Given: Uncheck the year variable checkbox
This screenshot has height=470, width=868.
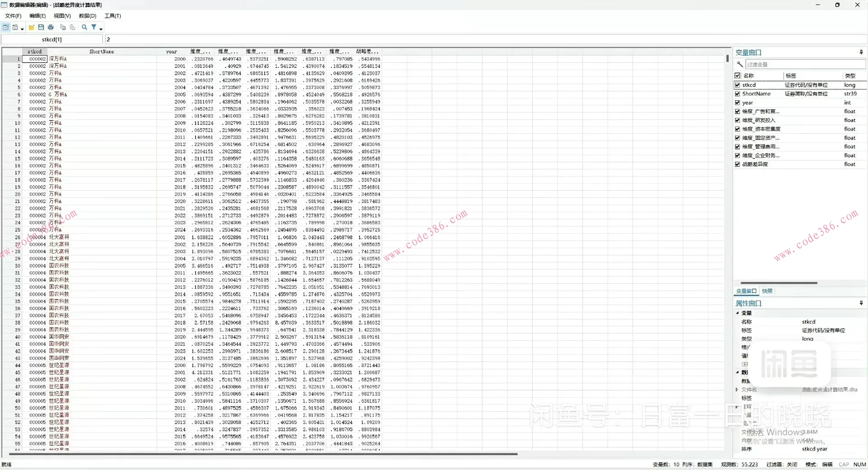Looking at the screenshot, I should pyautogui.click(x=738, y=103).
